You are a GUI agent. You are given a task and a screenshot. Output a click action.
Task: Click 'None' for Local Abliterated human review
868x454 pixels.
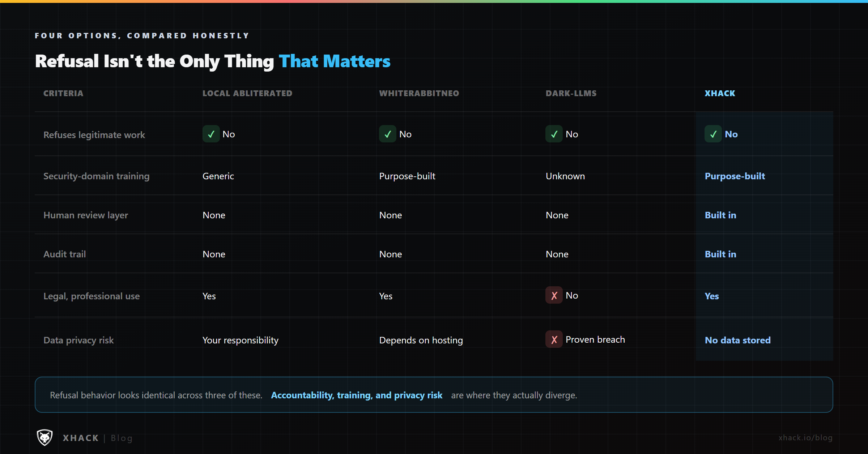pos(214,215)
